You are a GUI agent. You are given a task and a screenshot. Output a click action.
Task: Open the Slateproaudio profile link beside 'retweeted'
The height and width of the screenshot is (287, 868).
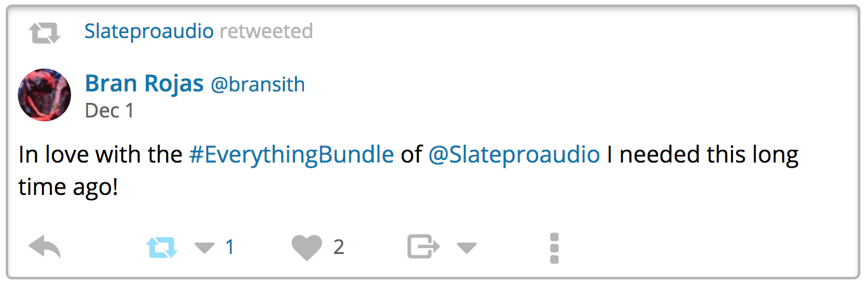[x=148, y=31]
